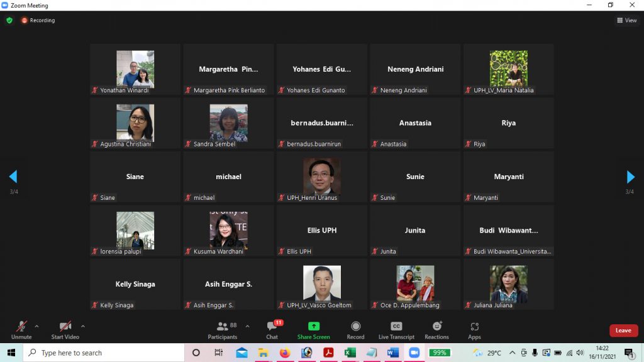Click the green encryption shield icon

tap(9, 20)
